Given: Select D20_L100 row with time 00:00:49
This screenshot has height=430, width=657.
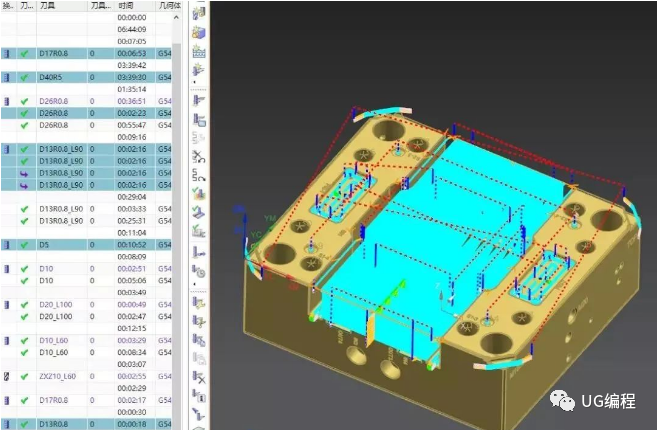Looking at the screenshot, I should coord(86,305).
